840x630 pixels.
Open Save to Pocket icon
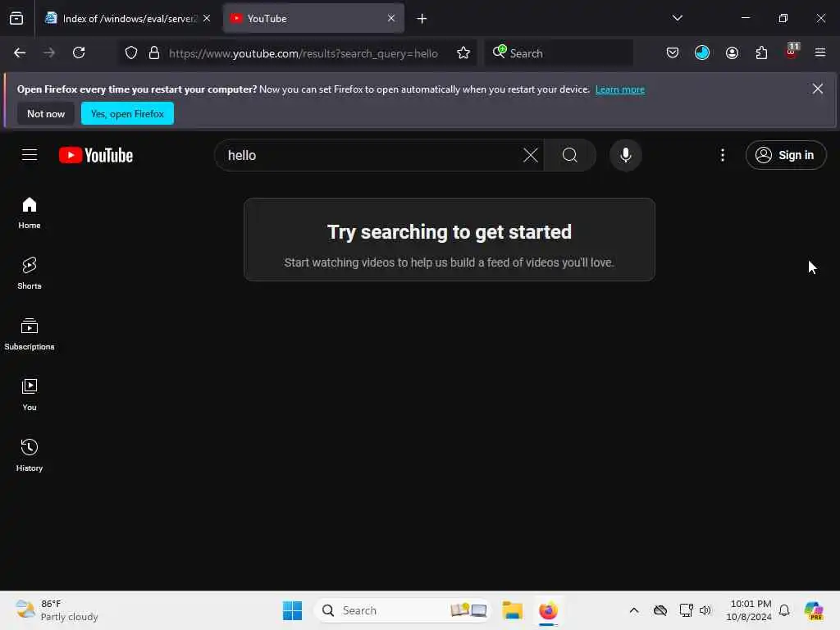click(673, 52)
